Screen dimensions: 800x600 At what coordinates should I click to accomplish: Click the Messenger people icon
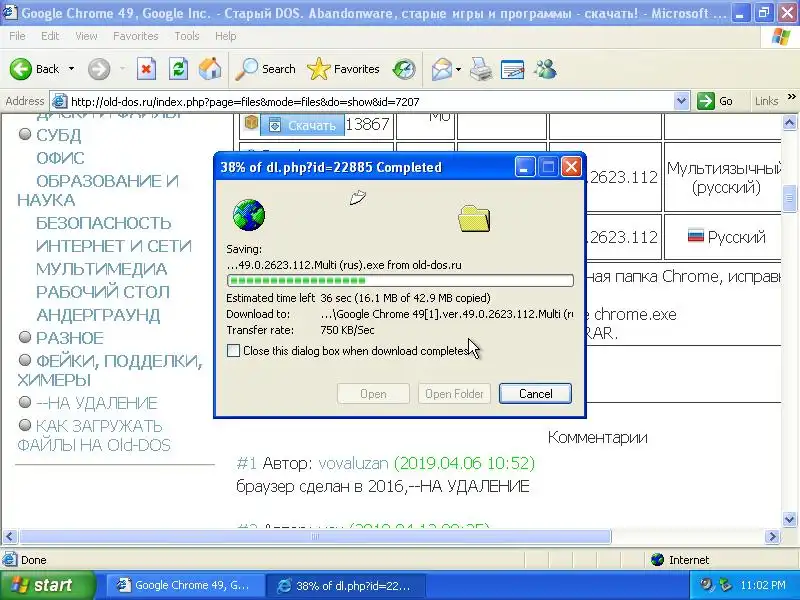click(x=545, y=69)
